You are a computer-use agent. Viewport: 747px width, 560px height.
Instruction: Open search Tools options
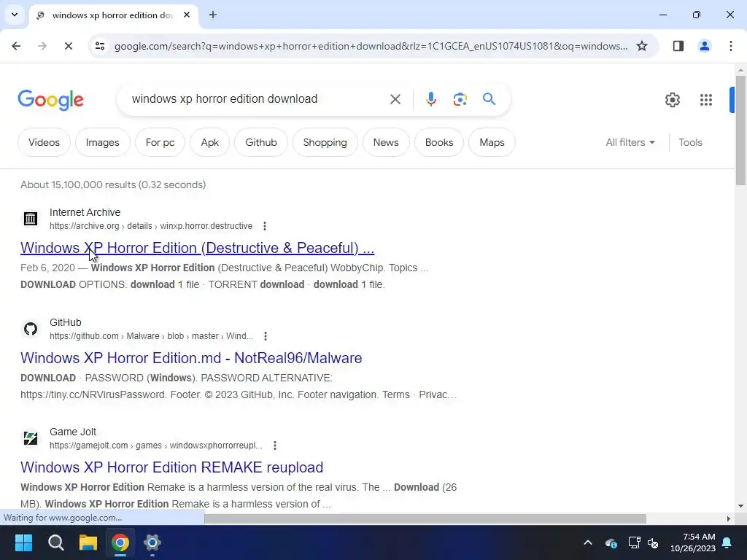(x=690, y=142)
